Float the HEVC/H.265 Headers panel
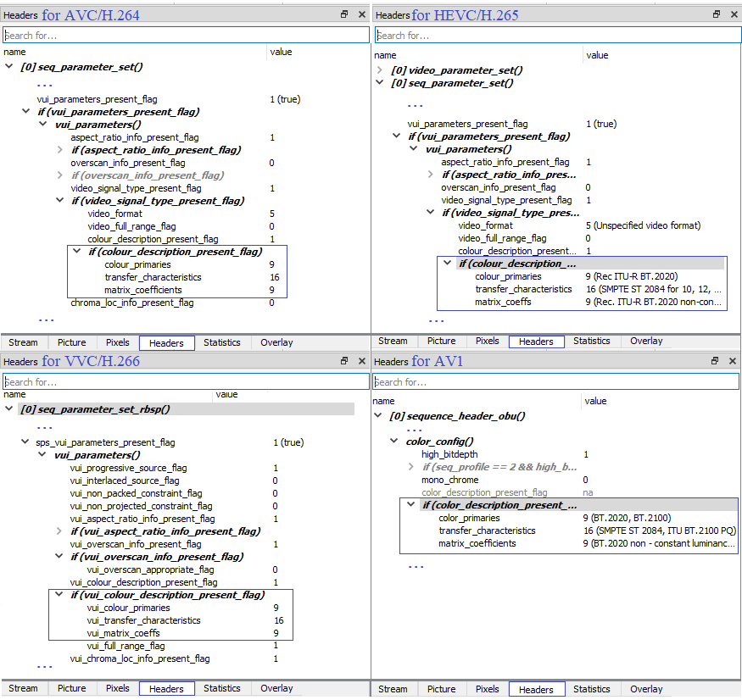Screen dimensions: 742x700 coord(717,14)
